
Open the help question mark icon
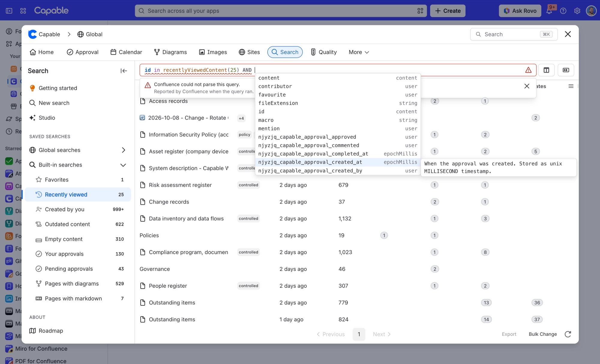563,11
